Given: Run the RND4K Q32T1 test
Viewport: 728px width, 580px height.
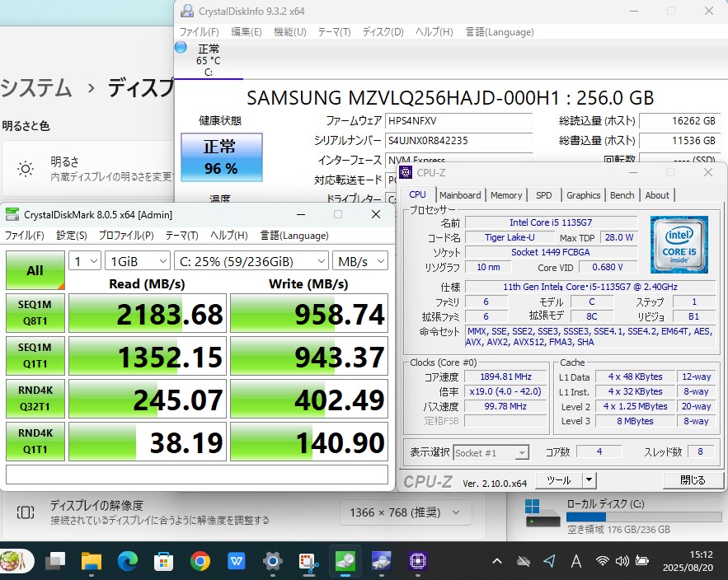Looking at the screenshot, I should coord(35,398).
